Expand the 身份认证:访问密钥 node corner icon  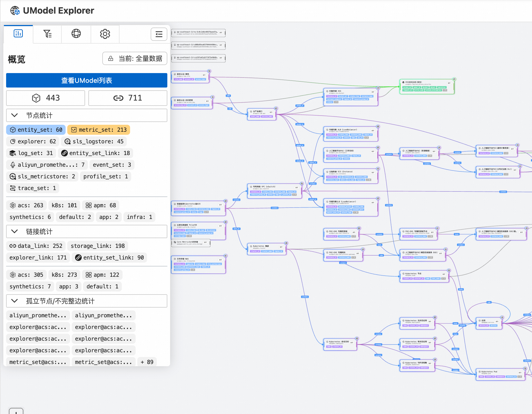212,97
